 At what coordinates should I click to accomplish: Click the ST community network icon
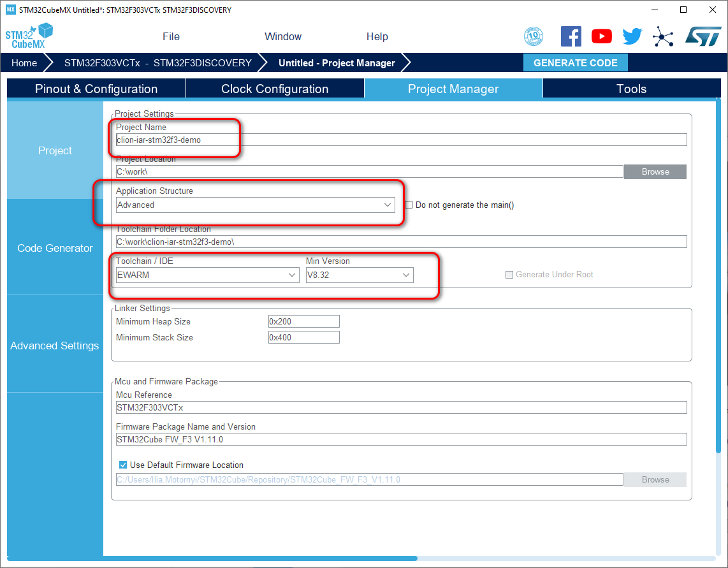coord(662,36)
